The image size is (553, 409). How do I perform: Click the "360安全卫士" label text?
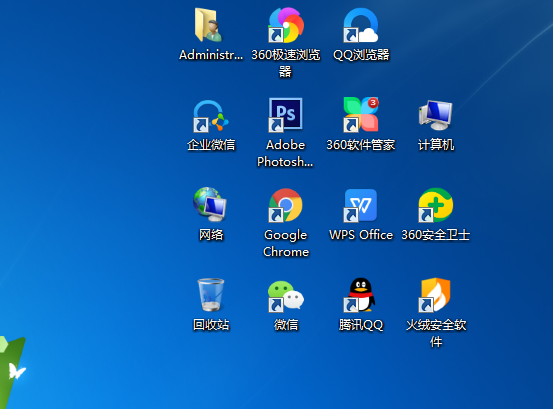click(436, 235)
